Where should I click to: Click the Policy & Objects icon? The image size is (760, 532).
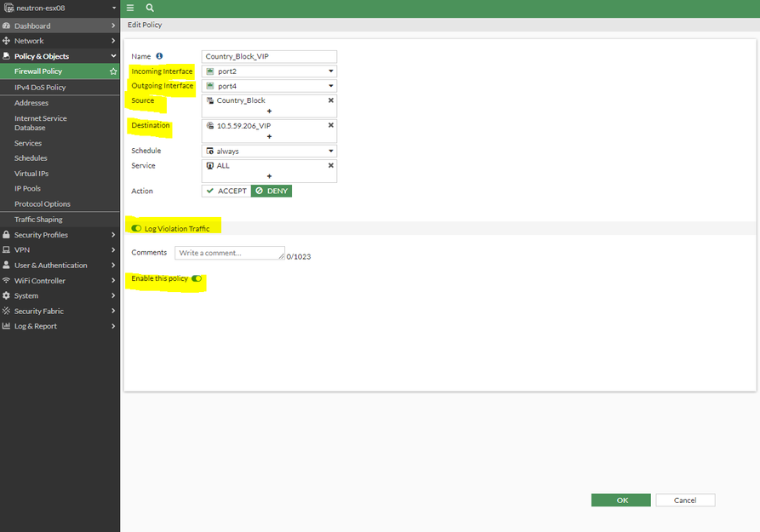(6, 56)
